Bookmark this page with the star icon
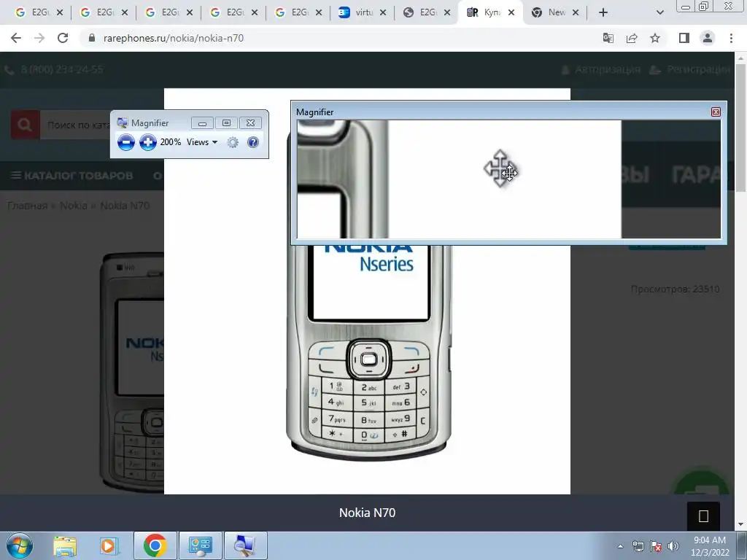This screenshot has height=560, width=747. tap(655, 38)
